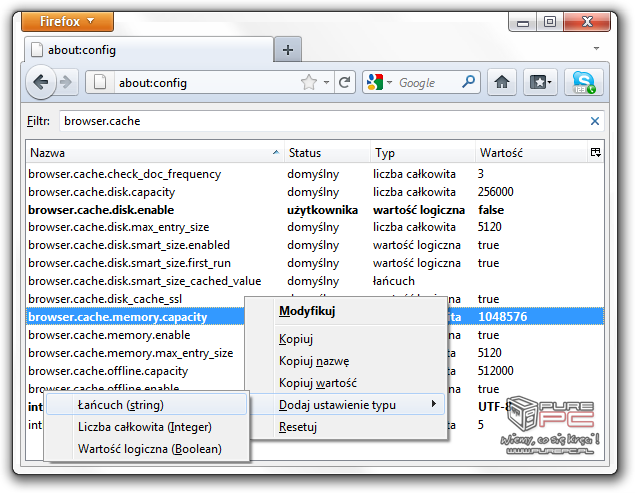The width and height of the screenshot is (635, 493).
Task: Click the Forward navigation arrow button
Action: [x=67, y=83]
